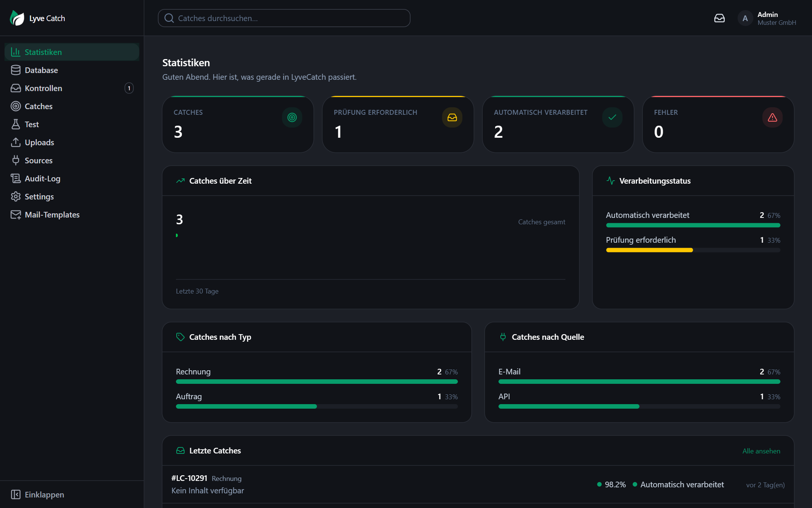Open the Admin Muster GmbH account menu
The height and width of the screenshot is (508, 812).
(x=767, y=18)
